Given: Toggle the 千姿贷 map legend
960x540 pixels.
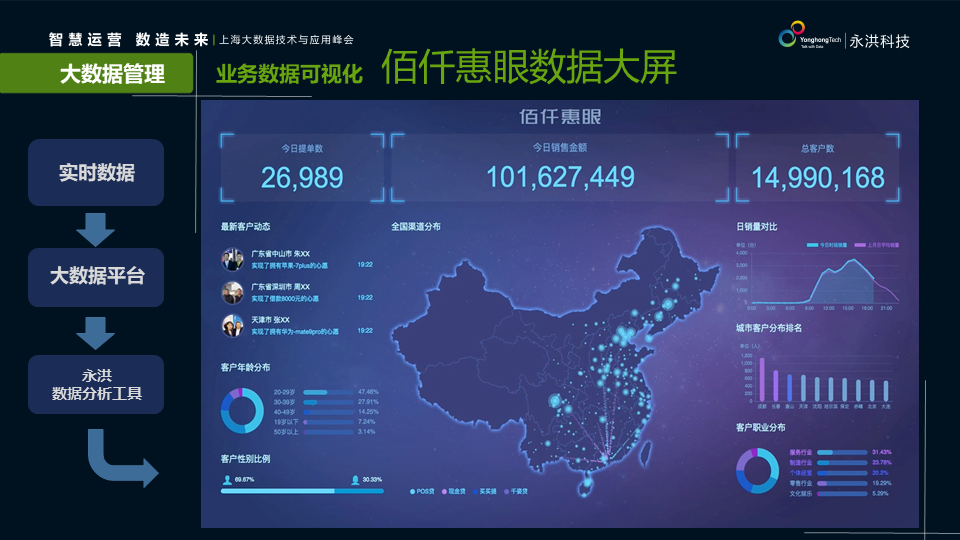Looking at the screenshot, I should pyautogui.click(x=516, y=492).
